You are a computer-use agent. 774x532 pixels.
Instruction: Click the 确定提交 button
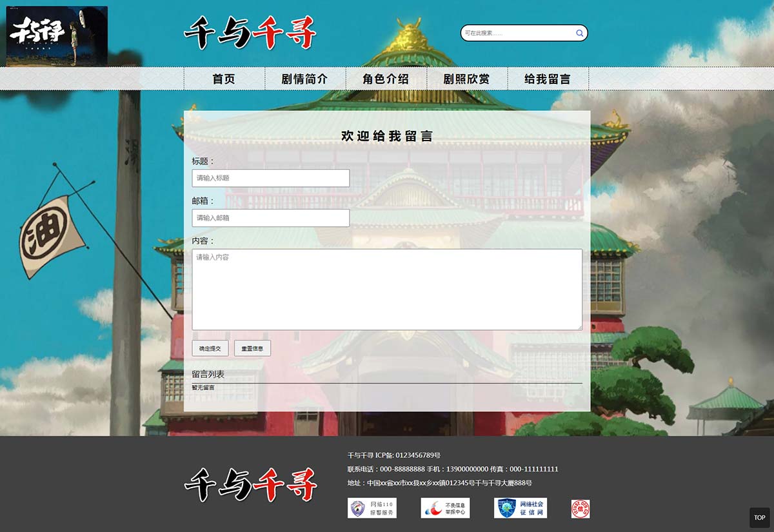[210, 348]
